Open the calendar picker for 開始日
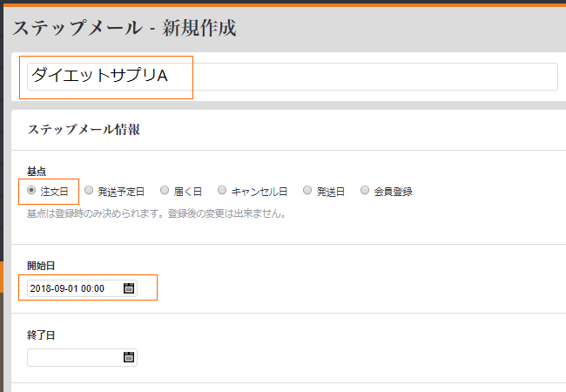This screenshot has width=566, height=392. click(x=129, y=288)
